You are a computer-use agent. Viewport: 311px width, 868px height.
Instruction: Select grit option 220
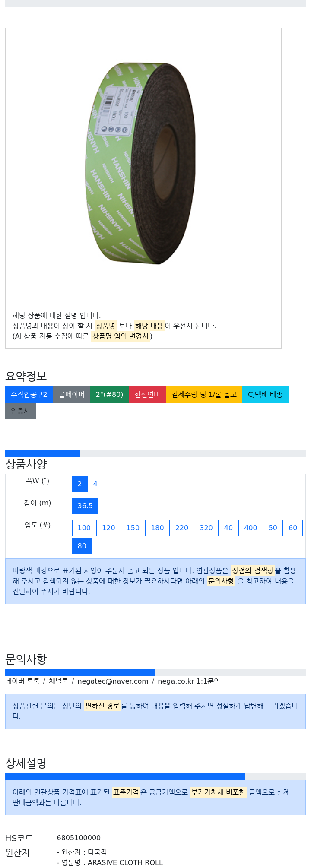click(x=182, y=528)
